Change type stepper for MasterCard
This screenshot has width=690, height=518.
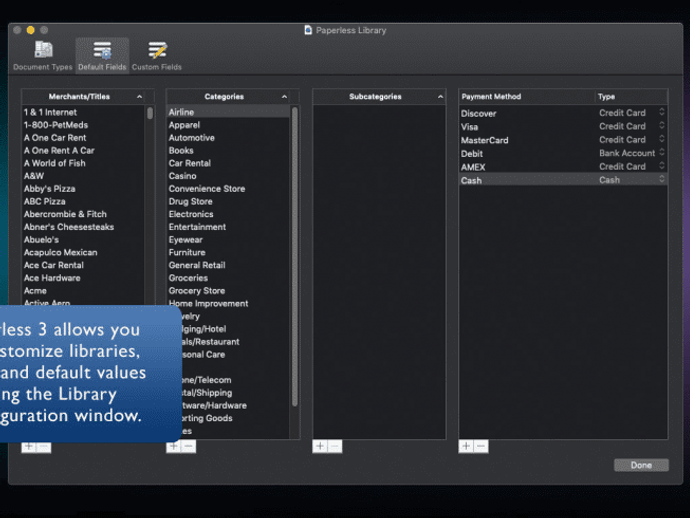[x=661, y=139]
